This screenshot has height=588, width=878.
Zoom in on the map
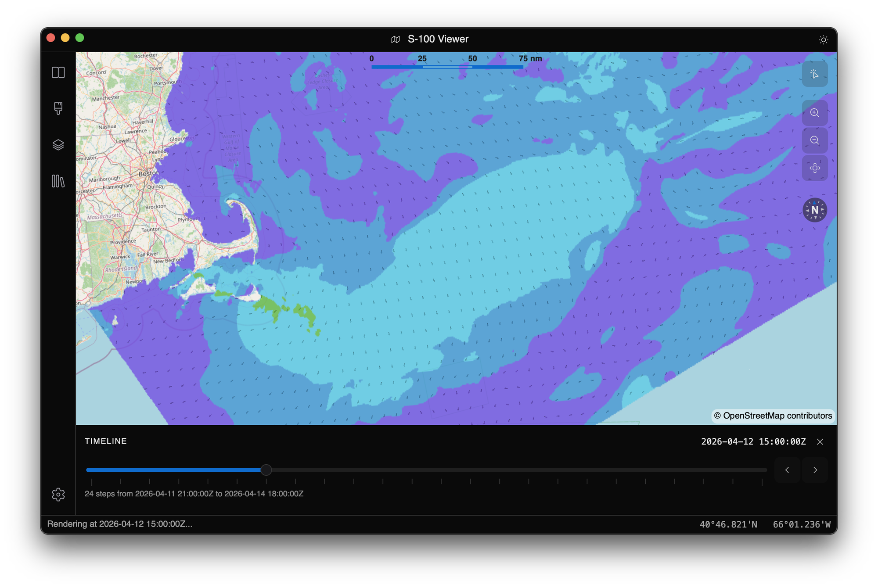point(815,113)
